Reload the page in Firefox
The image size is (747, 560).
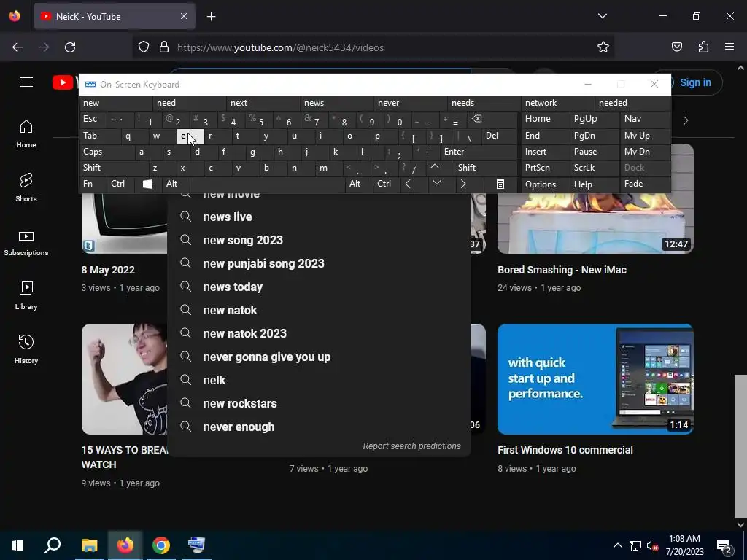click(x=70, y=47)
